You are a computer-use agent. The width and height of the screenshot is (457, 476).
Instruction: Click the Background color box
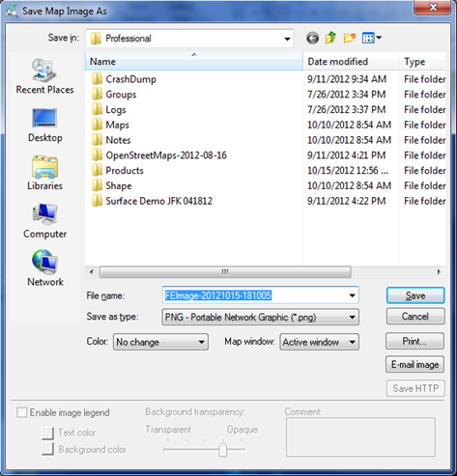click(47, 449)
